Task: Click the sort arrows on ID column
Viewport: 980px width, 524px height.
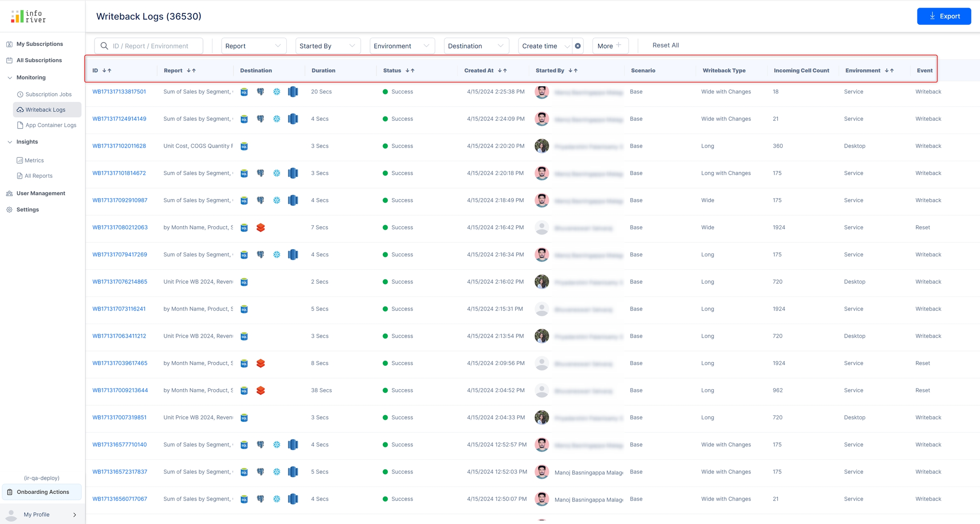Action: (107, 71)
